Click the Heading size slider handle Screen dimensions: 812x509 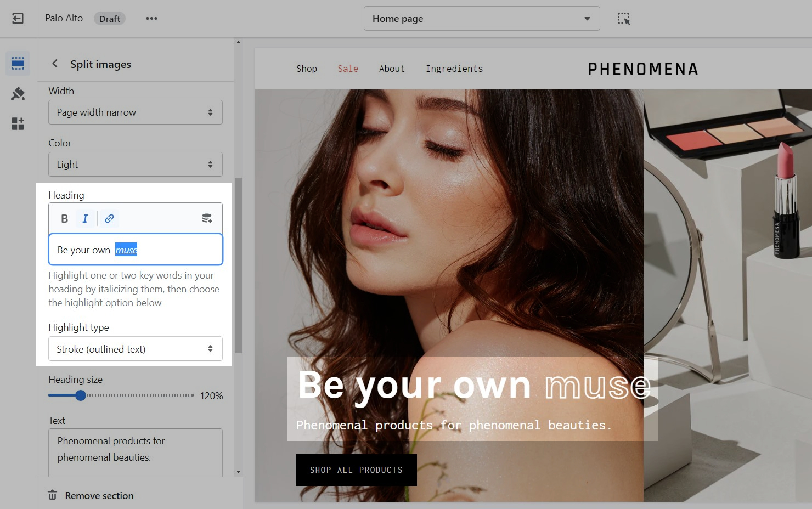(x=81, y=395)
